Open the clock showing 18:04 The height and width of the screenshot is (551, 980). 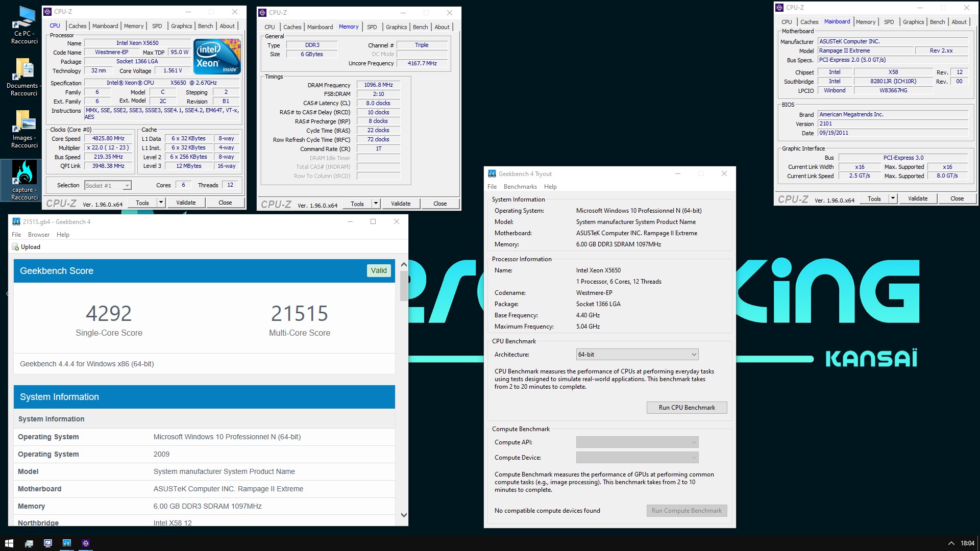pyautogui.click(x=967, y=543)
